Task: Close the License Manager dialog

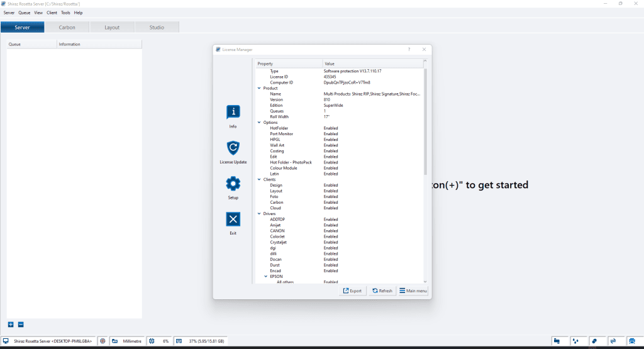Action: point(425,49)
